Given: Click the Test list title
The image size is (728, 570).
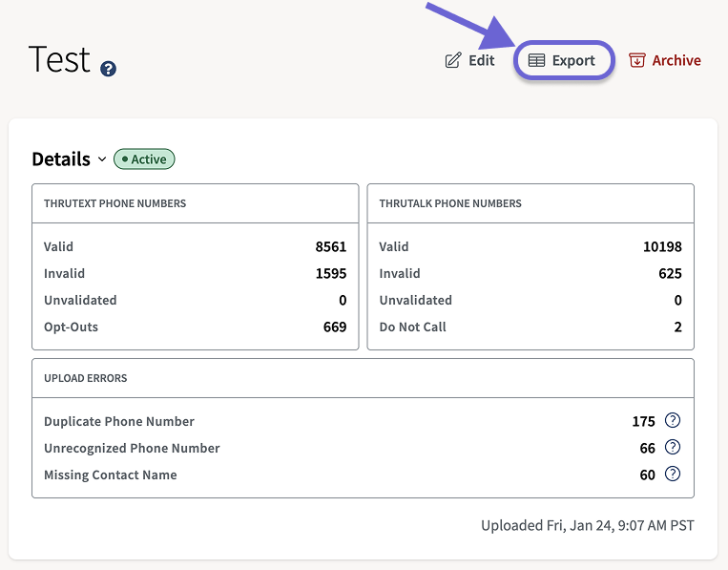Looking at the screenshot, I should click(x=59, y=59).
